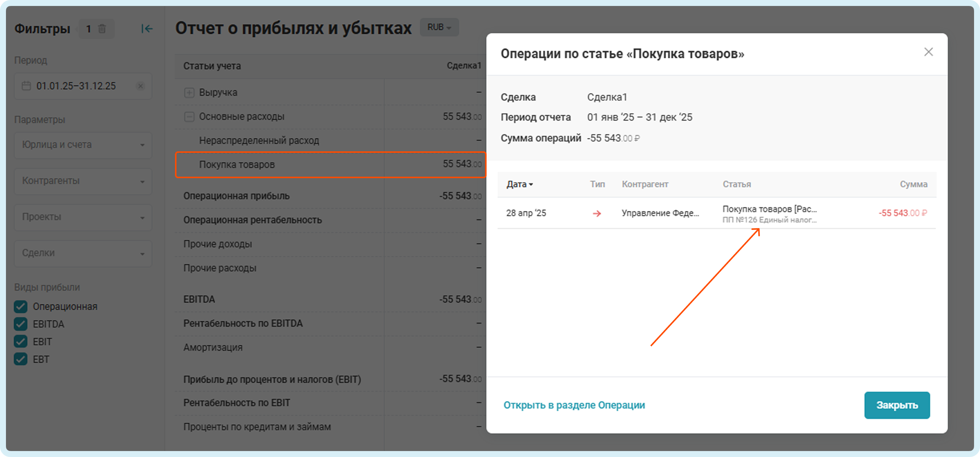Open the Проекты filter dropdown
Image resolution: width=980 pixels, height=457 pixels.
point(83,217)
